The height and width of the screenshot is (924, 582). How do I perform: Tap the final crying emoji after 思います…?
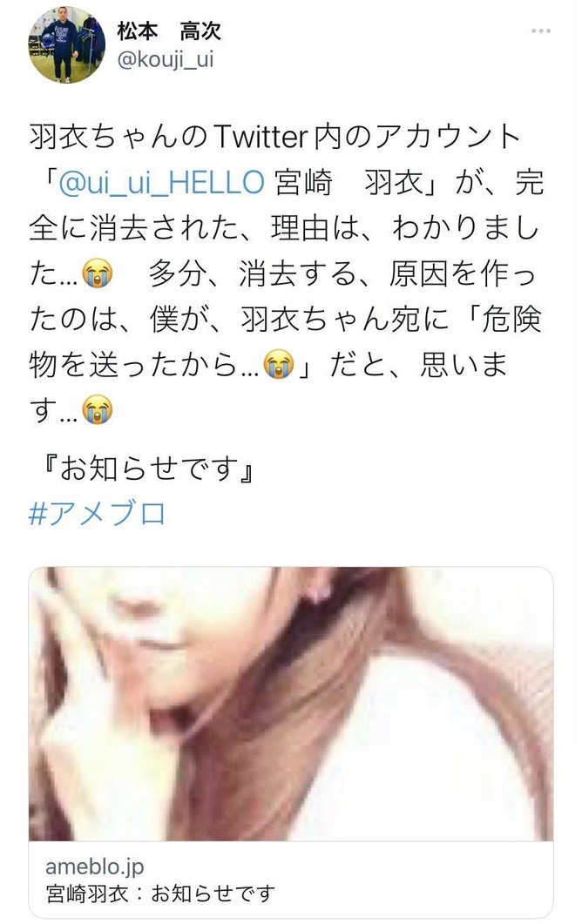pyautogui.click(x=98, y=409)
